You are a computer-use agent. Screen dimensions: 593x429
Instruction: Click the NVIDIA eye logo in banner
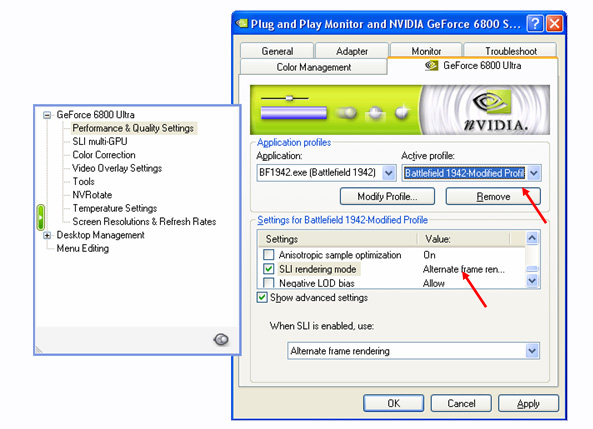pos(492,101)
